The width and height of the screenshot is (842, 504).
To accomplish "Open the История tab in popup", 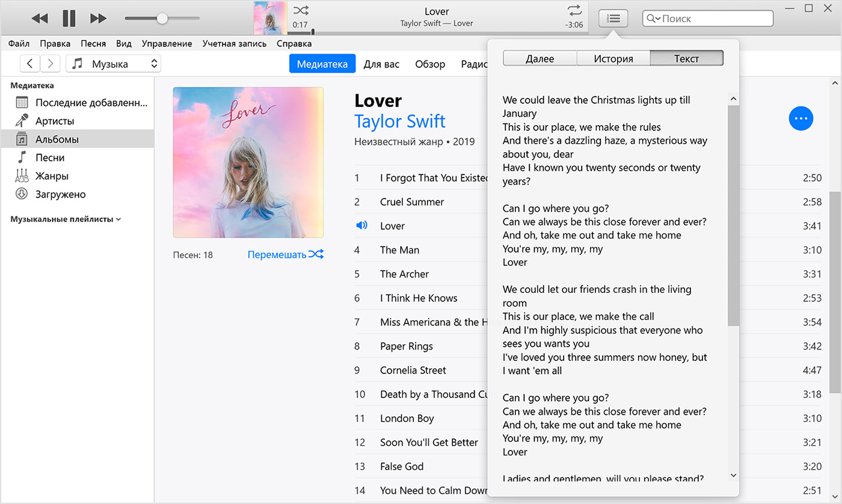I will point(613,58).
